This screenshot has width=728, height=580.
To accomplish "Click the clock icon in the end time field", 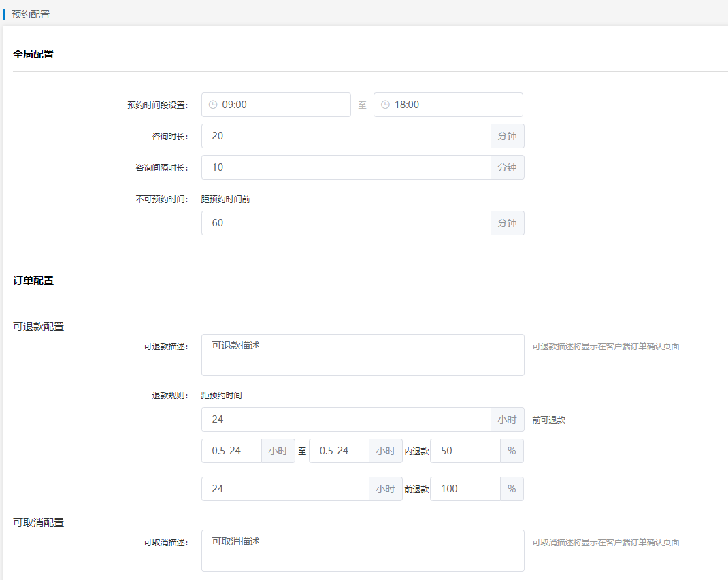I will click(x=384, y=104).
